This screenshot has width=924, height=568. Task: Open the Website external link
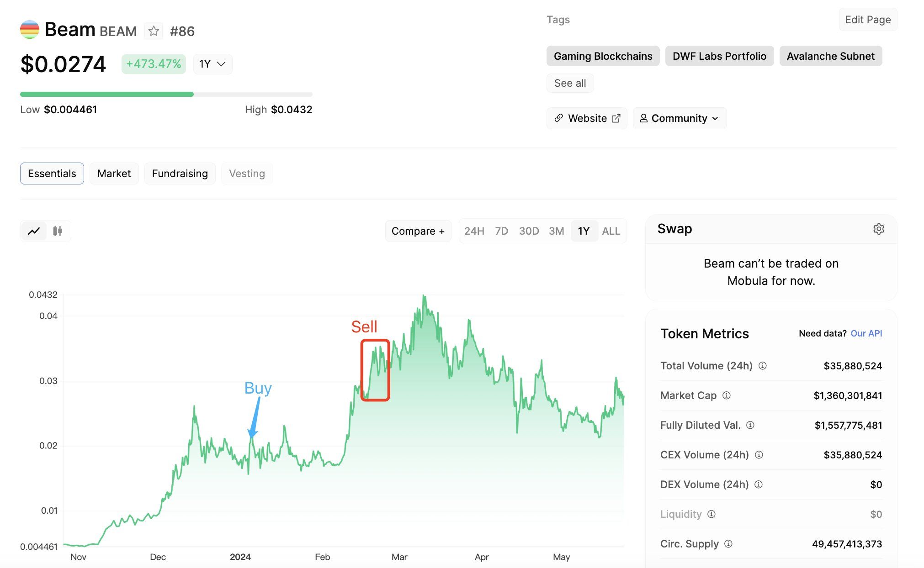pos(587,118)
